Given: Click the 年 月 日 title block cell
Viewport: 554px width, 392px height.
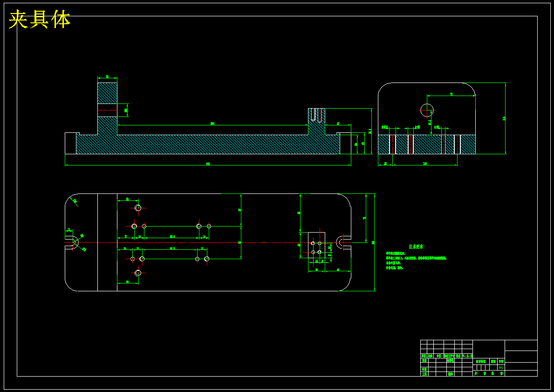Looking at the screenshot, I should pyautogui.click(x=467, y=356).
